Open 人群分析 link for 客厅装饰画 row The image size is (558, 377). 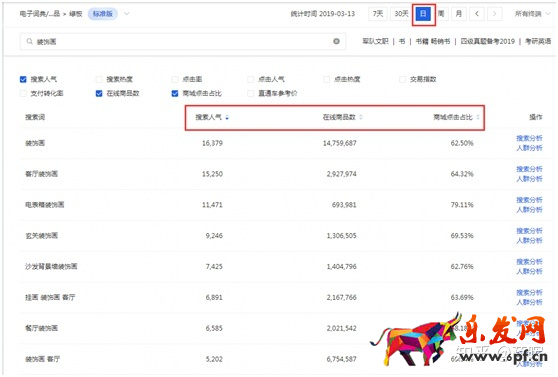click(529, 179)
